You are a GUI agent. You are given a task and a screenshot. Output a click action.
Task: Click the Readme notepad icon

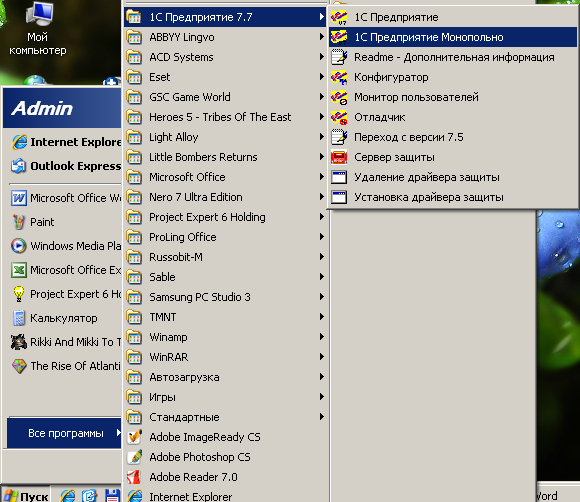(339, 57)
